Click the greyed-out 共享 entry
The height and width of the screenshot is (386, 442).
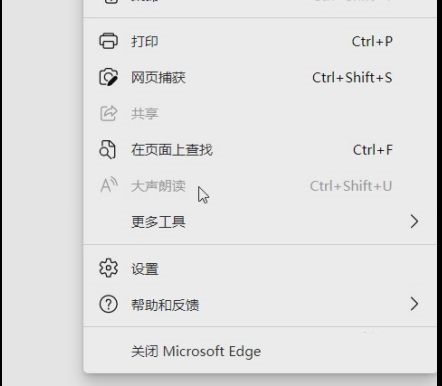260,114
